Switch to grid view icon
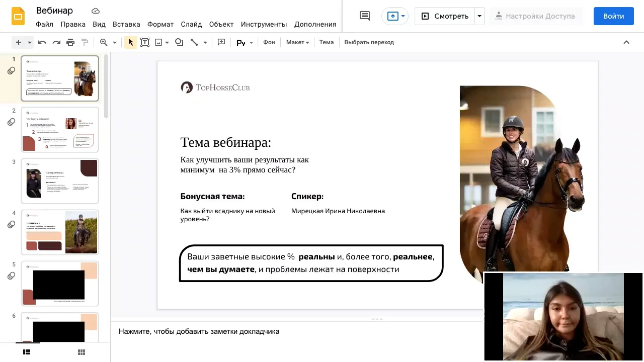 (82, 352)
